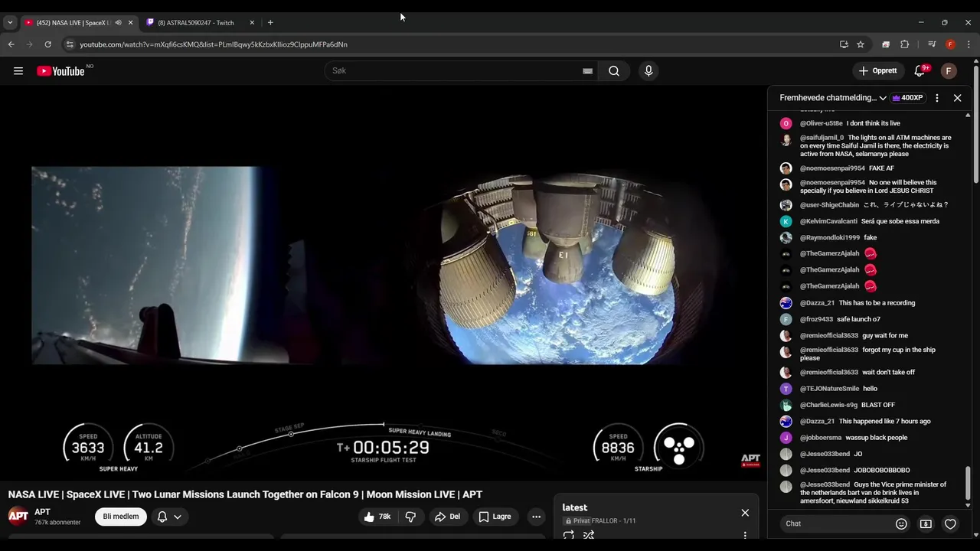Install app icon in address bar
The height and width of the screenshot is (551, 980).
click(844, 44)
